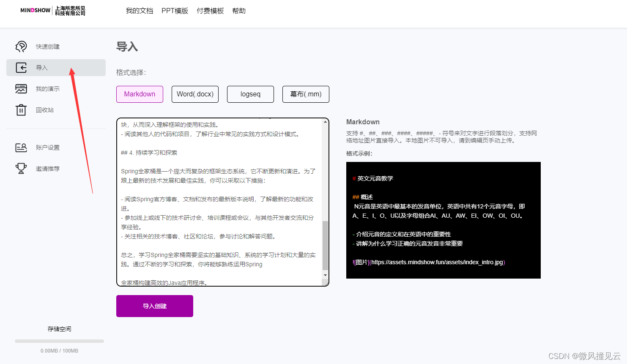Click the '# 英文元音教学' example line
The height and width of the screenshot is (364, 627).
click(373, 178)
